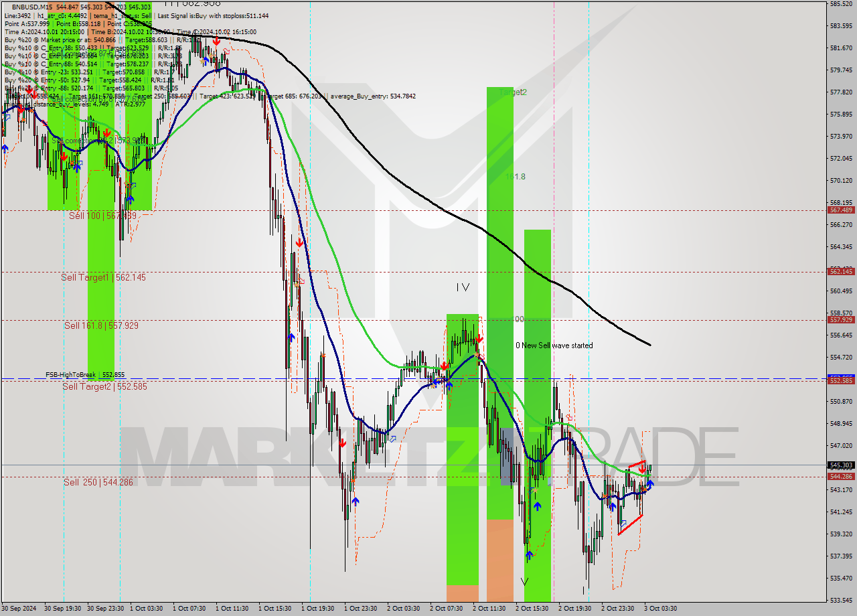Click 556.645 on the price scale

pyautogui.click(x=841, y=335)
